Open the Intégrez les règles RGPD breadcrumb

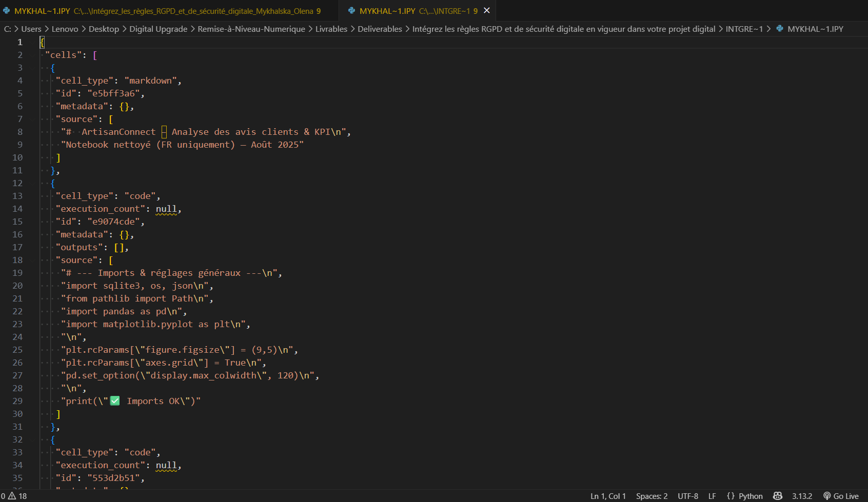pos(564,29)
